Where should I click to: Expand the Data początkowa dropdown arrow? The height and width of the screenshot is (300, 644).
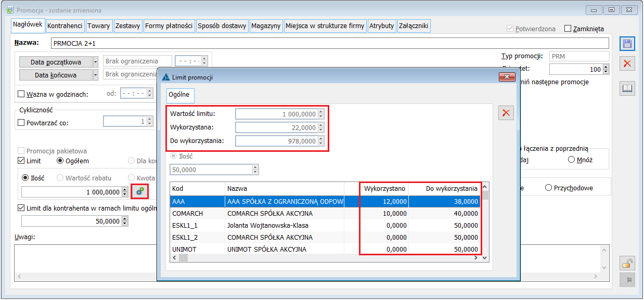96,62
